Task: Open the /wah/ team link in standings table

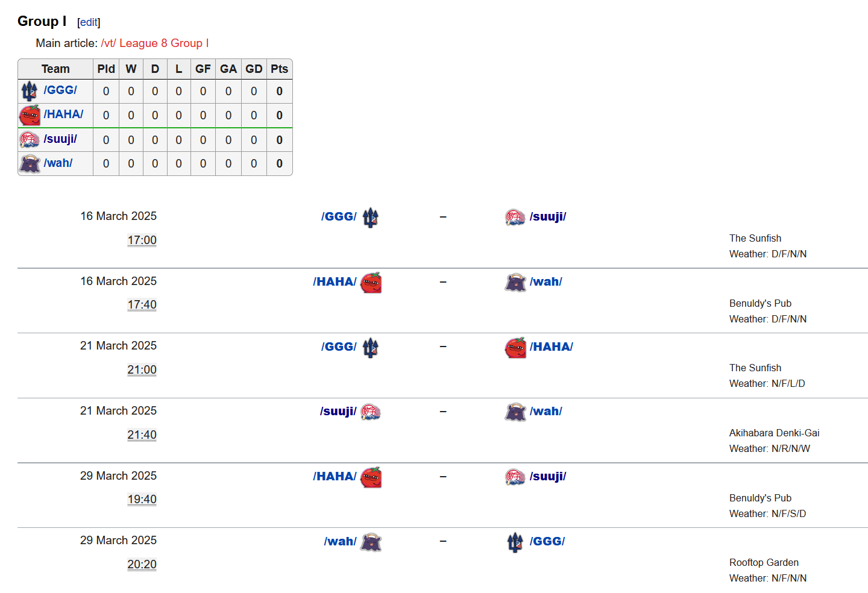Action: 58,163
